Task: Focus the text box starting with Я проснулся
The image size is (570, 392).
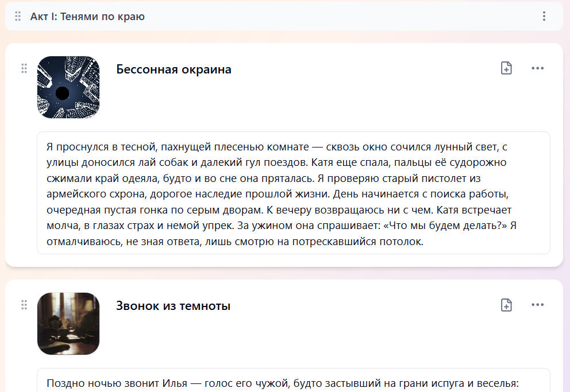Action: (x=294, y=193)
